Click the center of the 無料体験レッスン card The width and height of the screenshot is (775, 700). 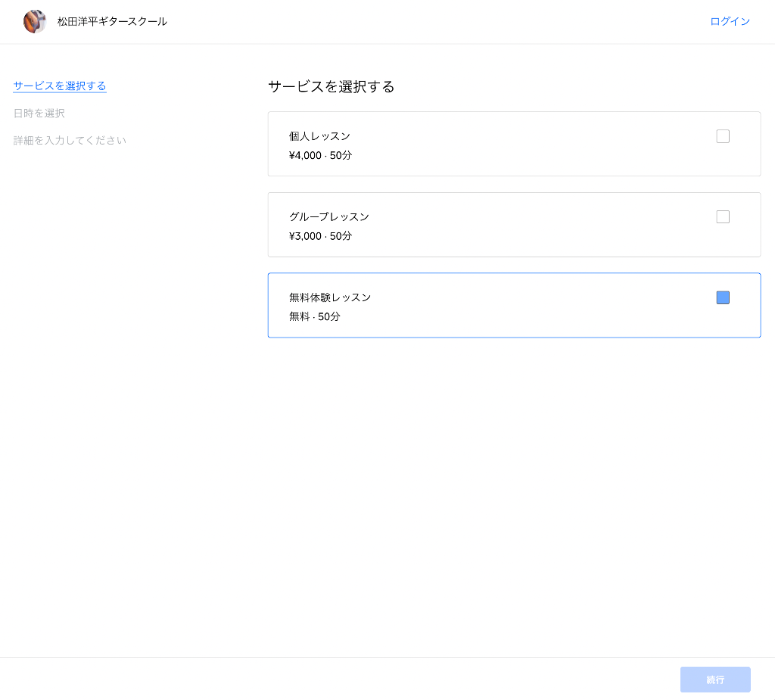pyautogui.click(x=514, y=306)
